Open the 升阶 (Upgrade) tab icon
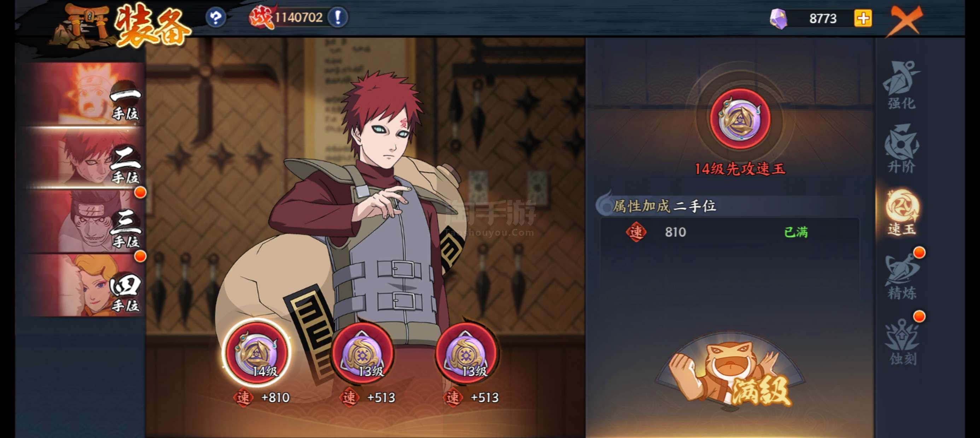This screenshot has width=980, height=438. point(902,149)
